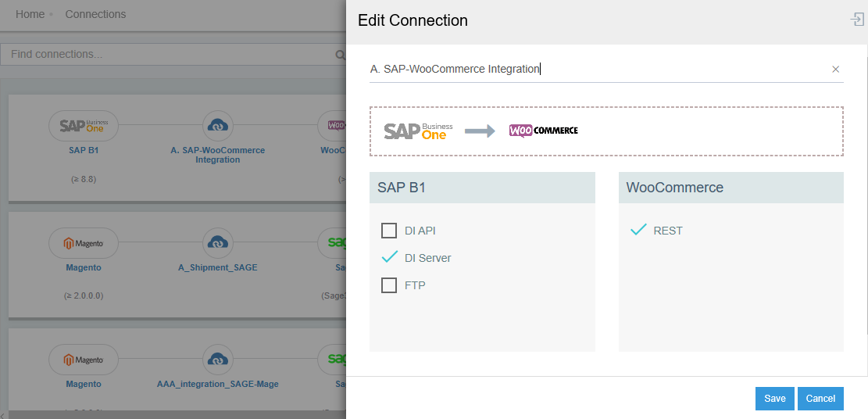Click the (≥ 2.0.0.0) version text under Magento
868x419 pixels.
click(84, 296)
